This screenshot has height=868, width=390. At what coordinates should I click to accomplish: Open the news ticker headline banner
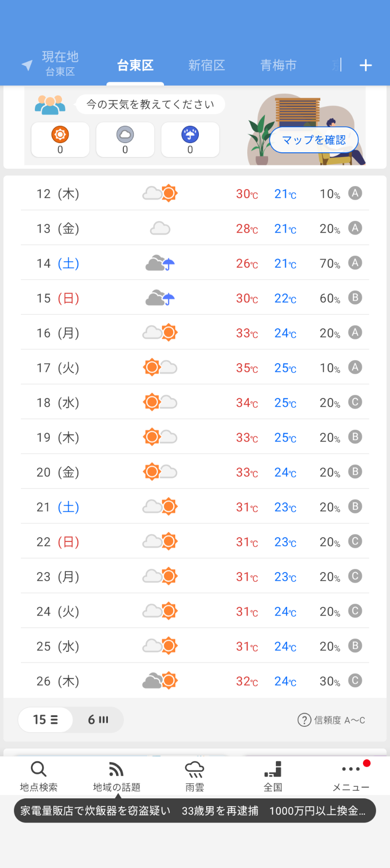click(195, 811)
